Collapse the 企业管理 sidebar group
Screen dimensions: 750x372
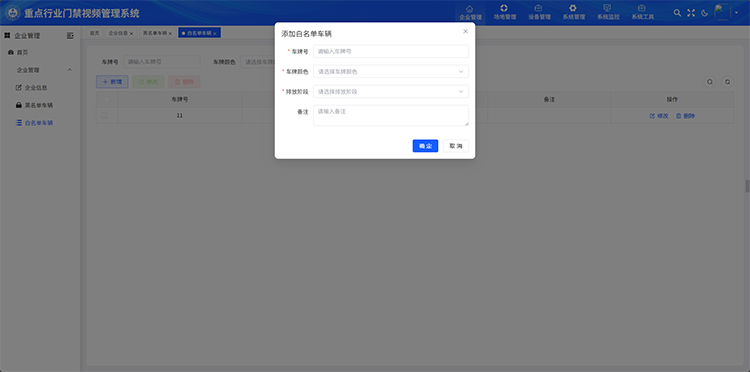click(x=70, y=70)
